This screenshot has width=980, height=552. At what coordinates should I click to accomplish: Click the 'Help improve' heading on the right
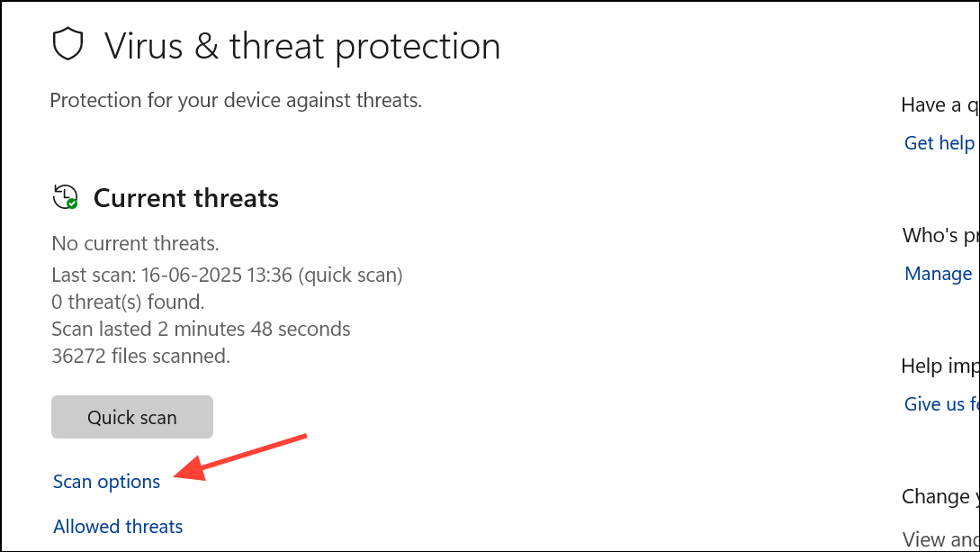click(x=940, y=366)
